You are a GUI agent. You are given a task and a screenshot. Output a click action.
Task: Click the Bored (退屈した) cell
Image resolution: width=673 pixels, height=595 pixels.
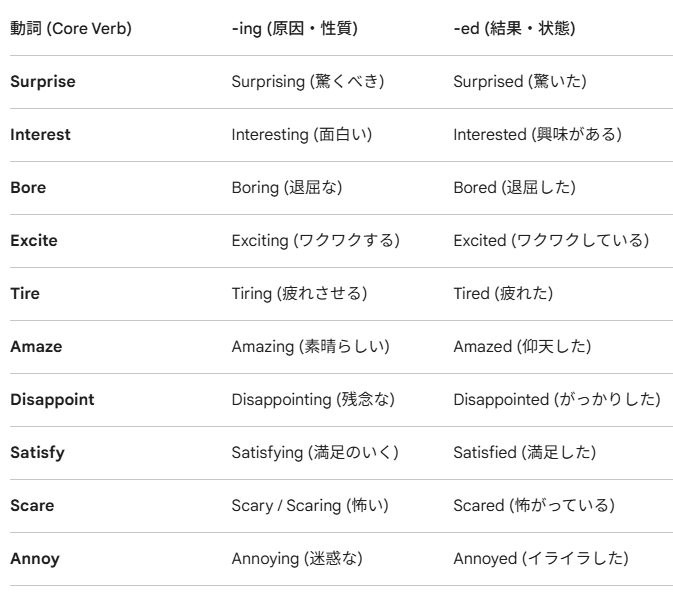(514, 187)
